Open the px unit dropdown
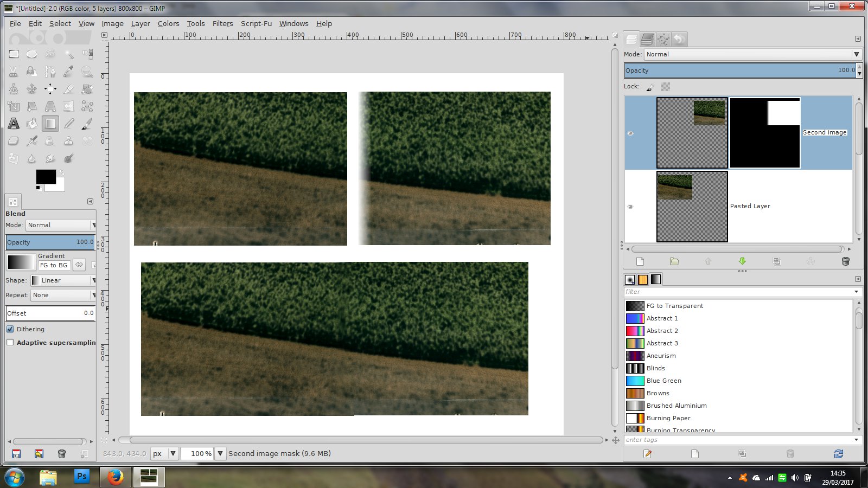Screen dimensions: 868x488 tap(164, 453)
